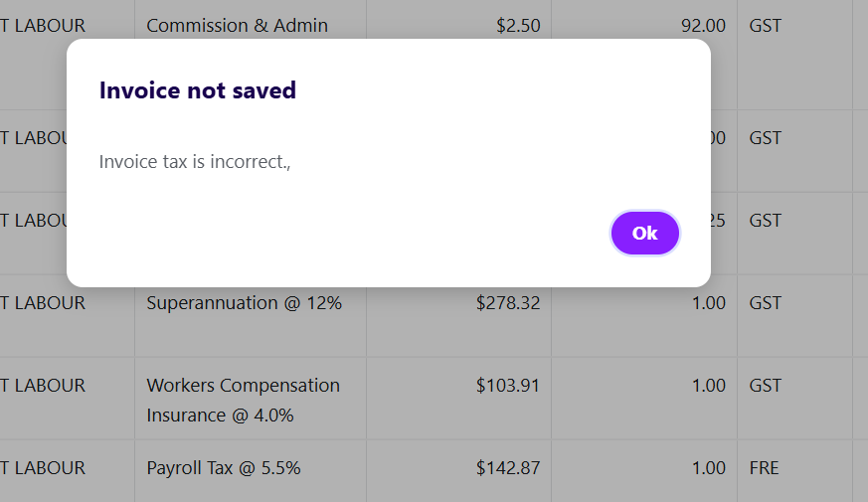Screen dimensions: 868x502
Task: Click the 1.00 quantity in Payroll Tax row
Action: click(x=708, y=468)
